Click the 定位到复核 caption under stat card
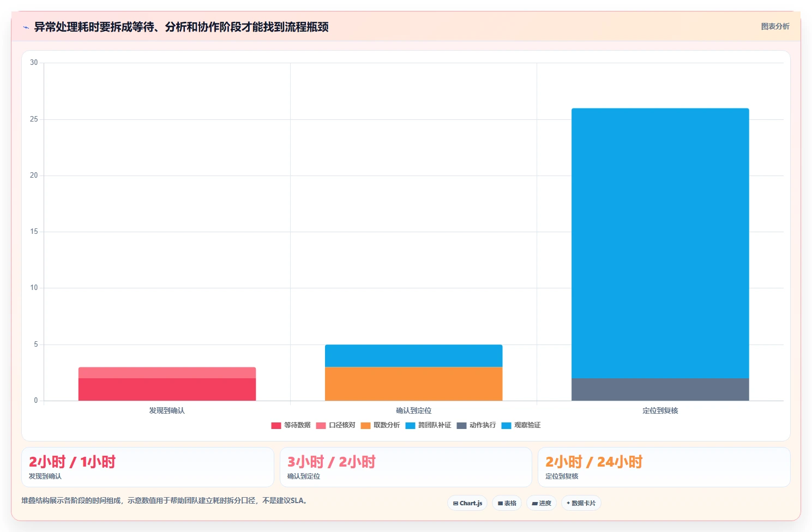 [x=562, y=476]
